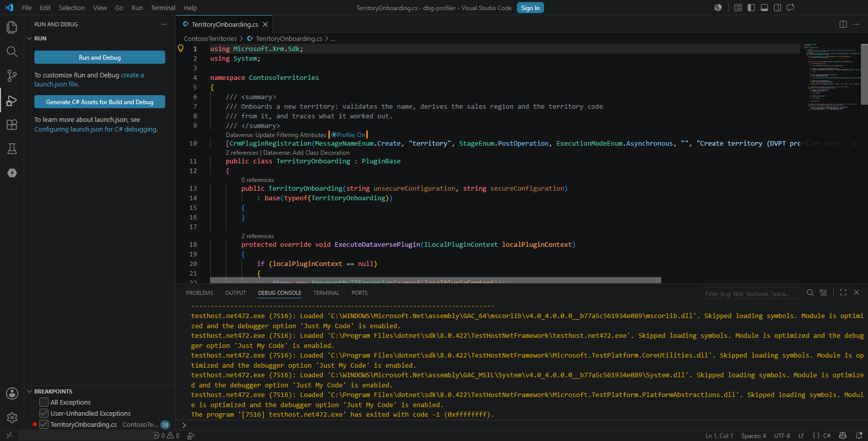Clear the debug console output
868x441 pixels.
click(x=823, y=292)
